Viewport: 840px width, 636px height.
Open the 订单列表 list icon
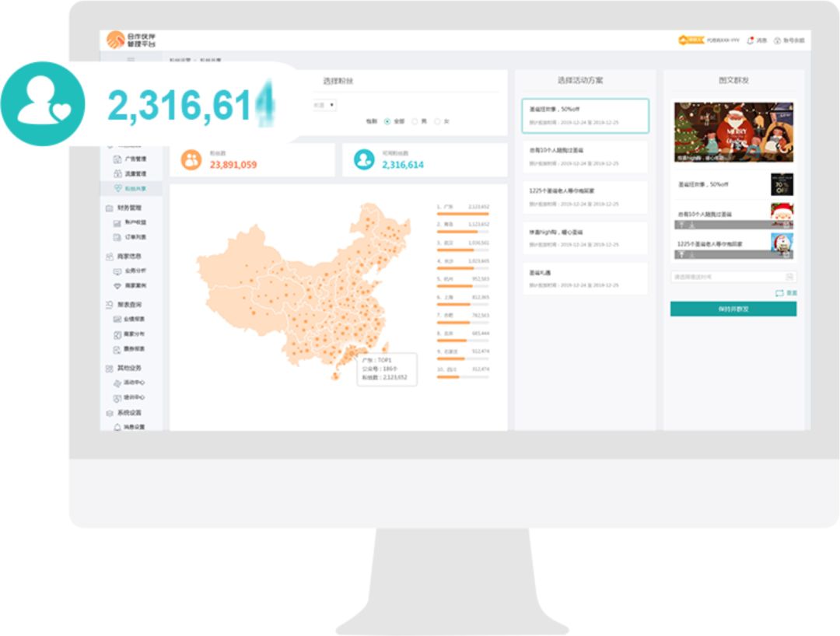click(x=117, y=237)
